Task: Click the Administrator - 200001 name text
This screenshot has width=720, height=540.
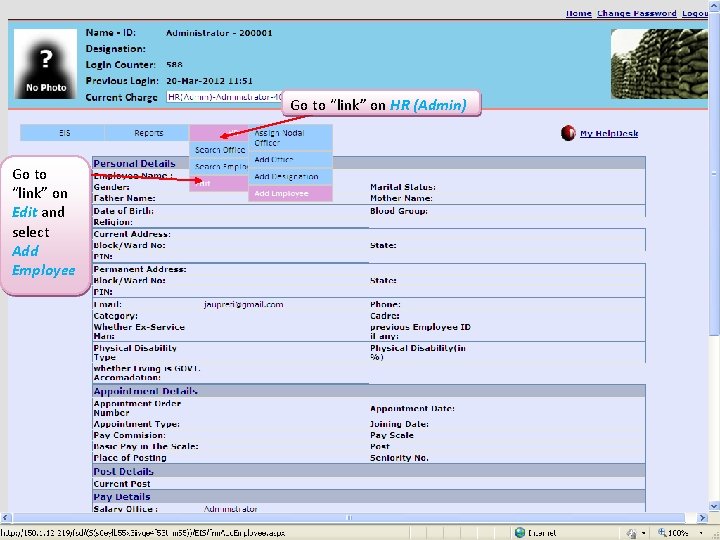Action: pyautogui.click(x=219, y=33)
